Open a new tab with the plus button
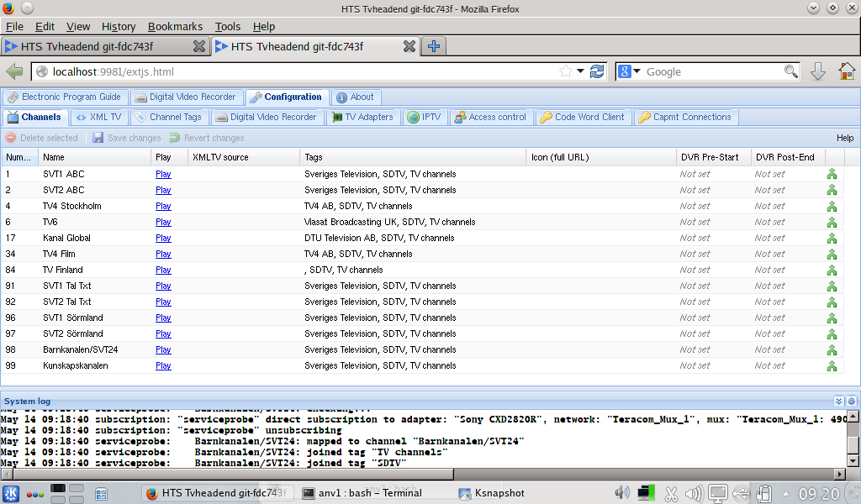This screenshot has height=504, width=861. click(x=434, y=46)
